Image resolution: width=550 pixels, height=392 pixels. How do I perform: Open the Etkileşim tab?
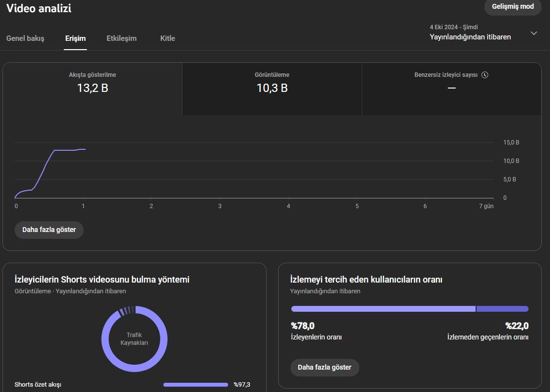[x=122, y=38]
